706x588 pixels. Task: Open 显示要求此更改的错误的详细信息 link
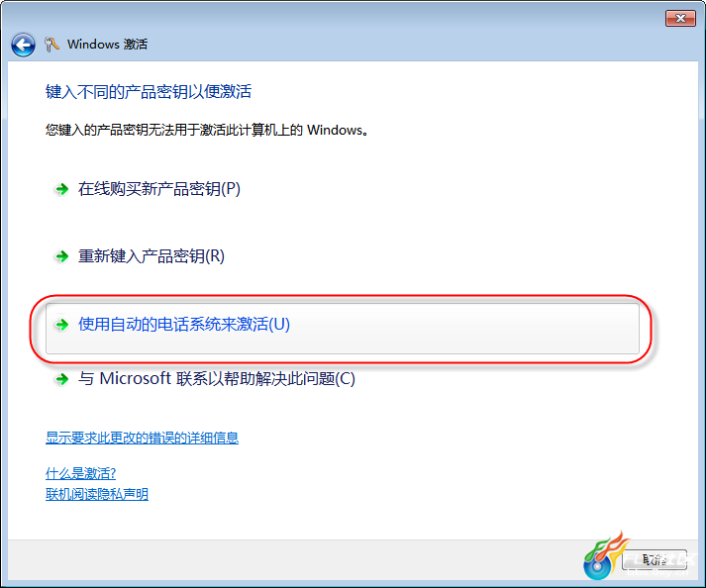142,438
